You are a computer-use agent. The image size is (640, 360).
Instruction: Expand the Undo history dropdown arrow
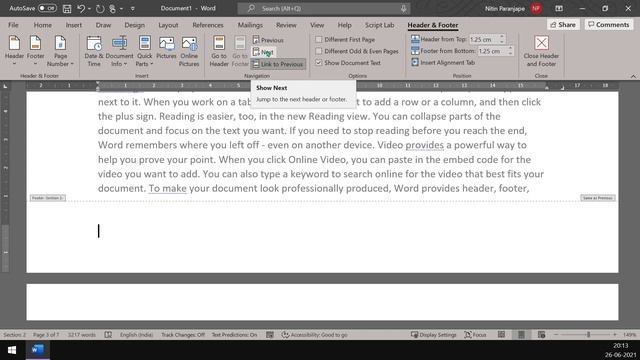[89, 9]
